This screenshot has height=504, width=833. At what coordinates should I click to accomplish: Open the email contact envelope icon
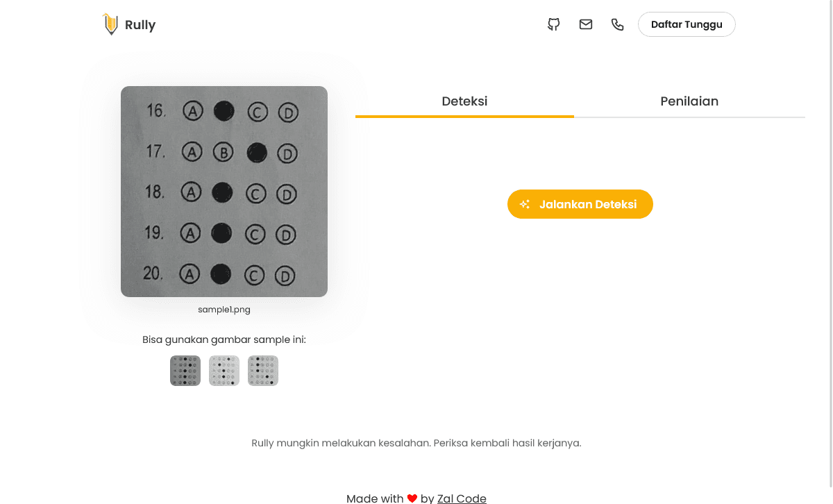click(x=585, y=24)
